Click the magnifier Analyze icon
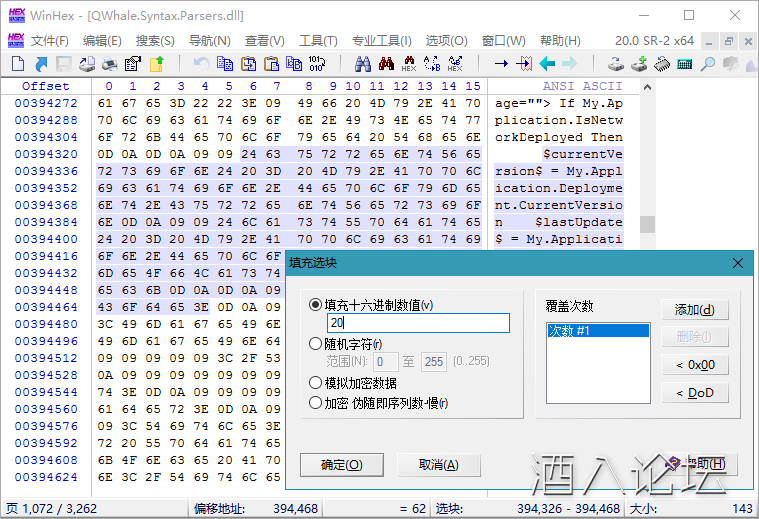This screenshot has width=759, height=519. click(x=707, y=64)
